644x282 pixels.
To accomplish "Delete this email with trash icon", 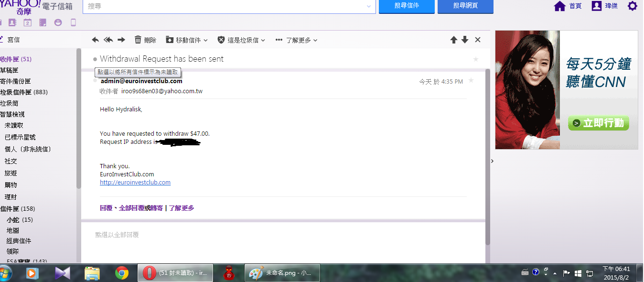I will pyautogui.click(x=145, y=40).
